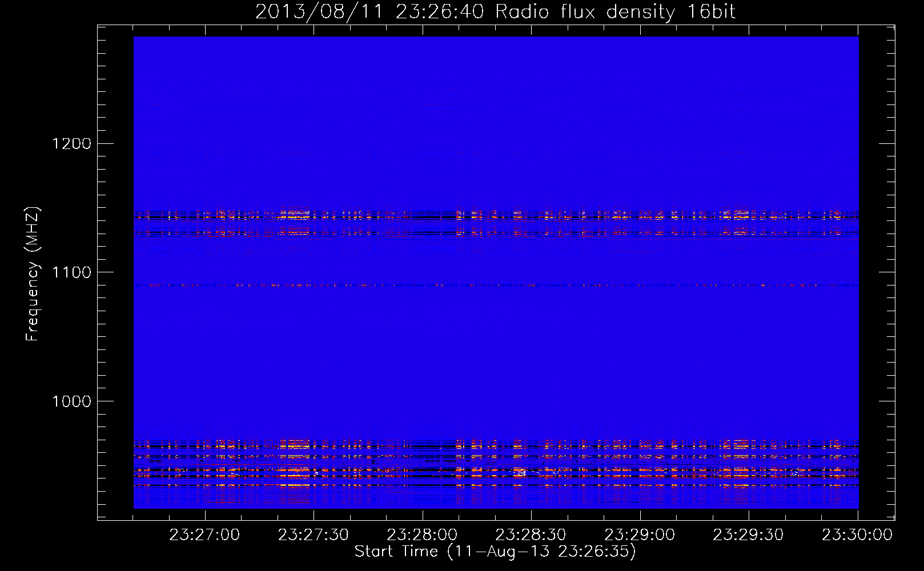Screen dimensions: 924x571
Task: Click the 1100 frequency tick label
Action: click(x=71, y=272)
